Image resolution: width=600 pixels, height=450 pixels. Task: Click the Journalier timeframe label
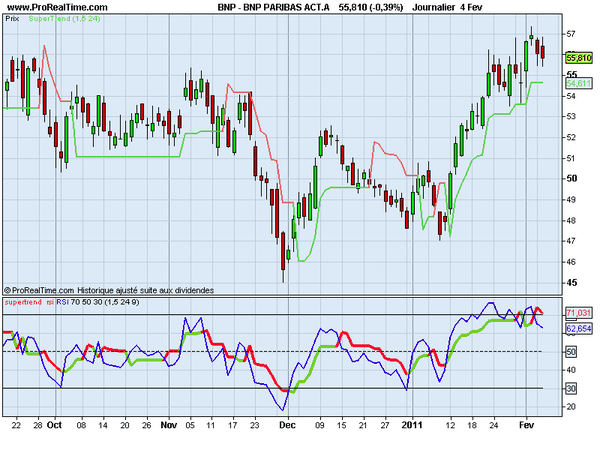434,7
